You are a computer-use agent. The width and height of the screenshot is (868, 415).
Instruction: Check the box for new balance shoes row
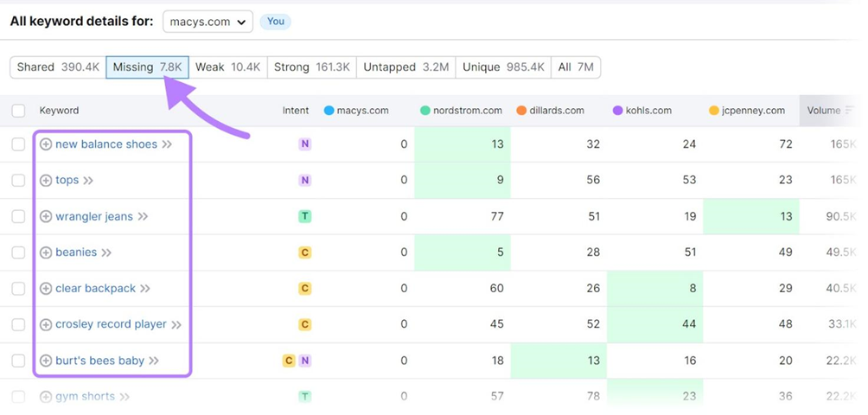pyautogui.click(x=18, y=144)
